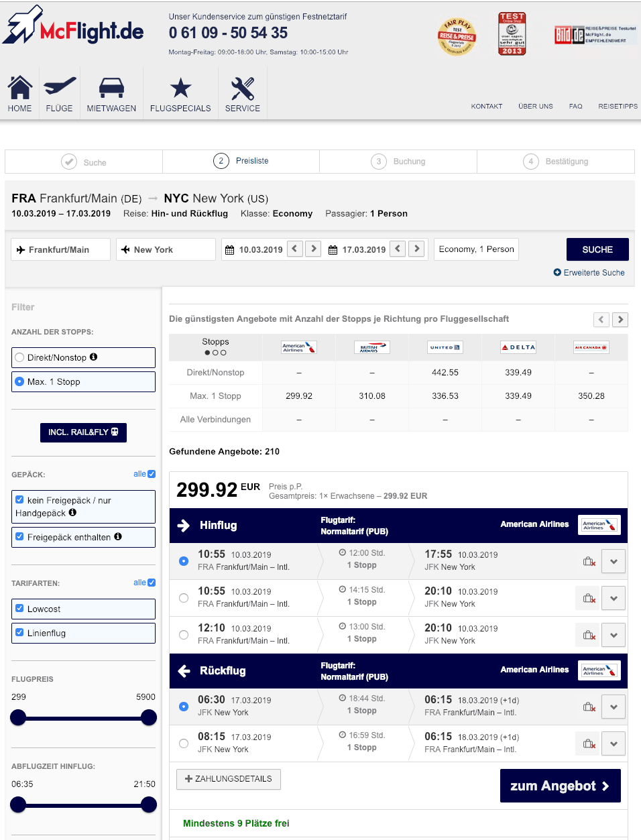Viewport: 641px width, 840px height.
Task: Click the Frankfurt/Main departure field
Action: (x=60, y=249)
